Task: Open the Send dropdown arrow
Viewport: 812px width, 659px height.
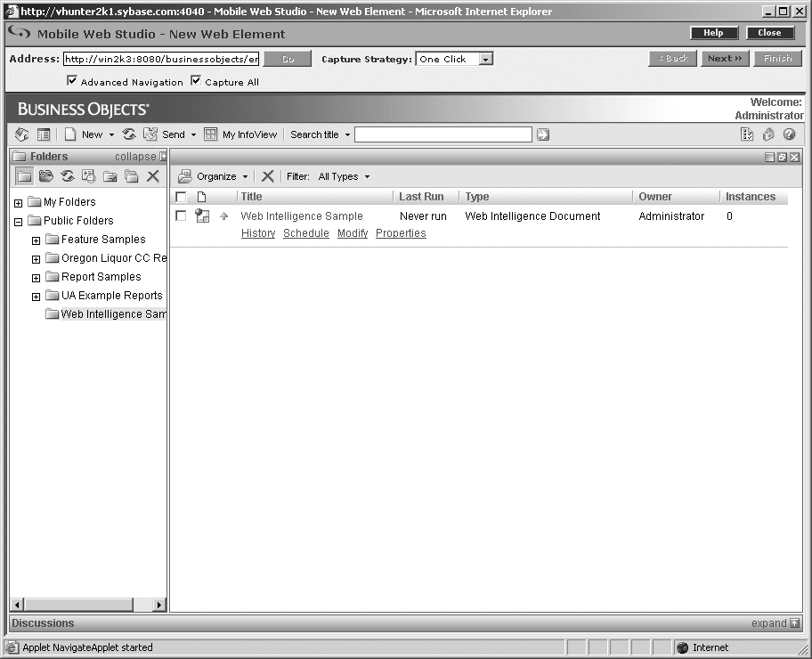Action: click(x=194, y=135)
